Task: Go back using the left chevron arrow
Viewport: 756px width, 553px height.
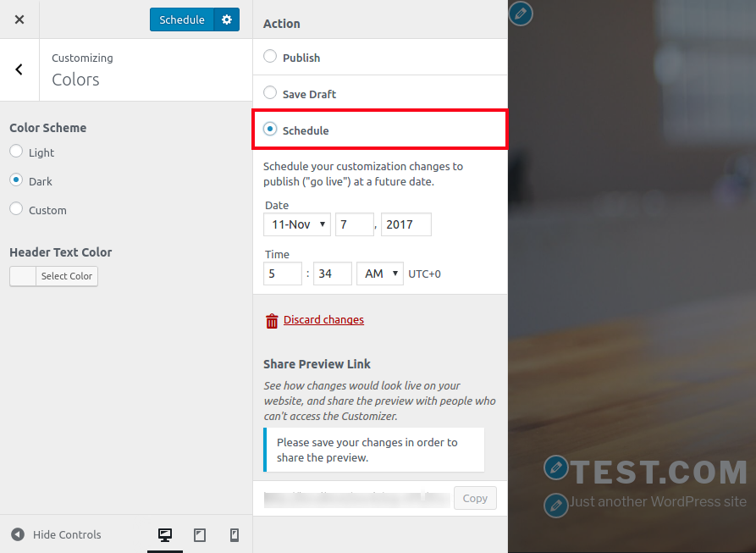Action: 19,70
